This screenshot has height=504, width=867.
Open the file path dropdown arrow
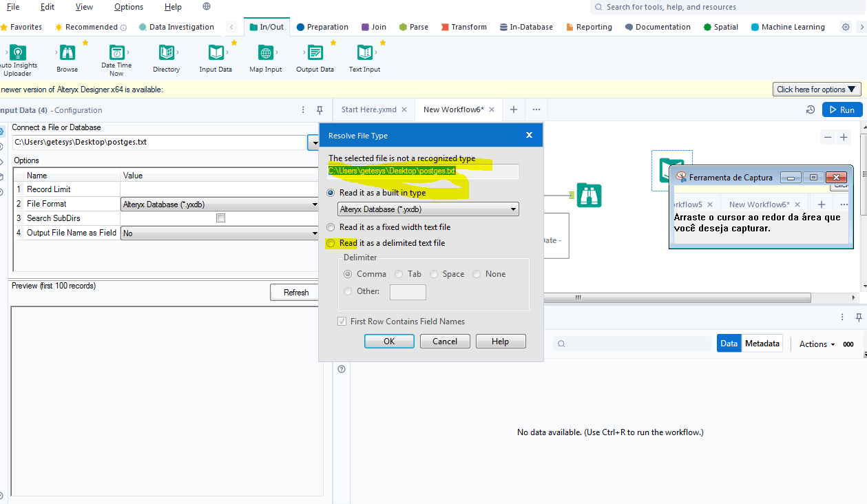[315, 143]
